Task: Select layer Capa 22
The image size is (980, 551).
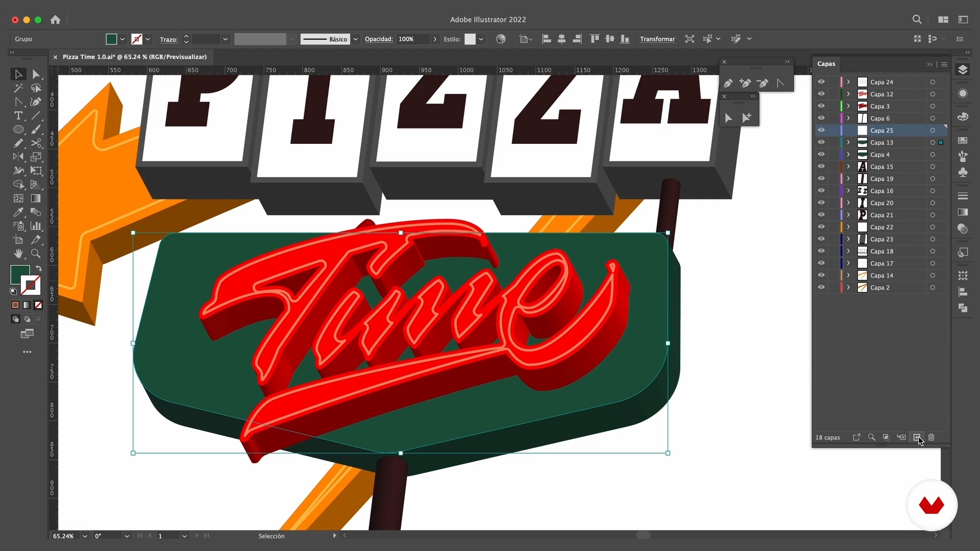Action: (881, 228)
